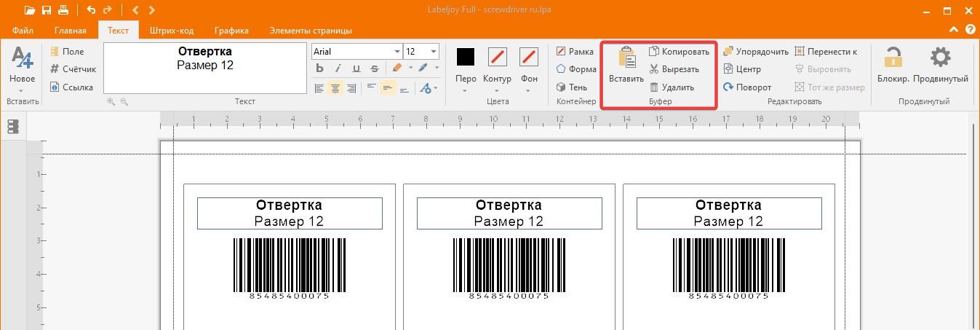Choose Тень shadow option
Screen dimensions: 980x330
[573, 87]
